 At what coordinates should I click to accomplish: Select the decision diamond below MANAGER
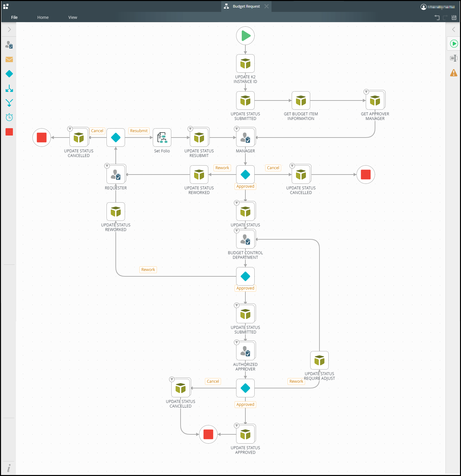(x=245, y=175)
